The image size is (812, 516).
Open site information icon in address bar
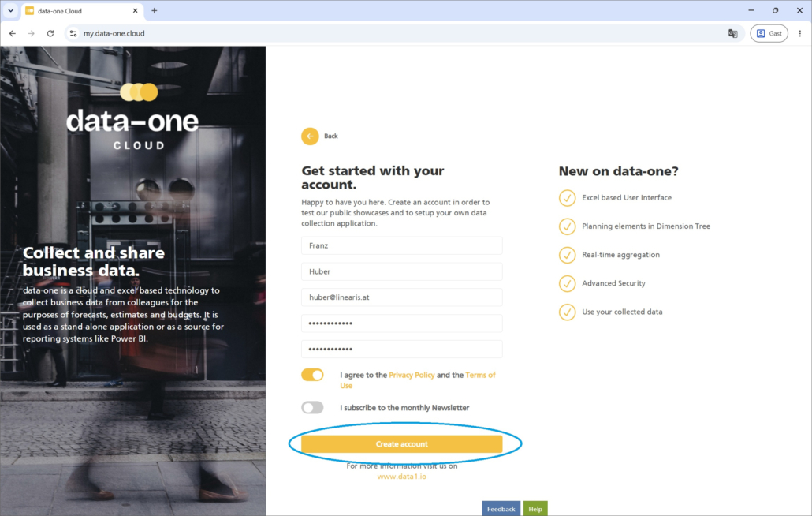(73, 33)
